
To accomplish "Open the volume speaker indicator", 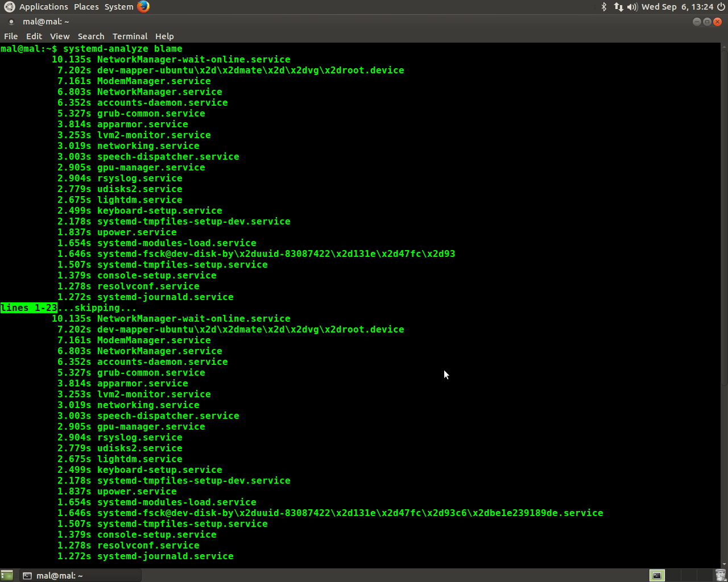I will (x=632, y=7).
